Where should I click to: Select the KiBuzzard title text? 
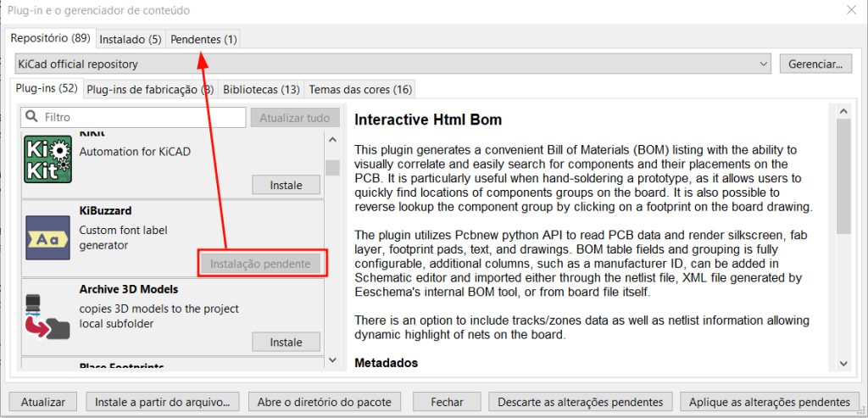[x=105, y=211]
